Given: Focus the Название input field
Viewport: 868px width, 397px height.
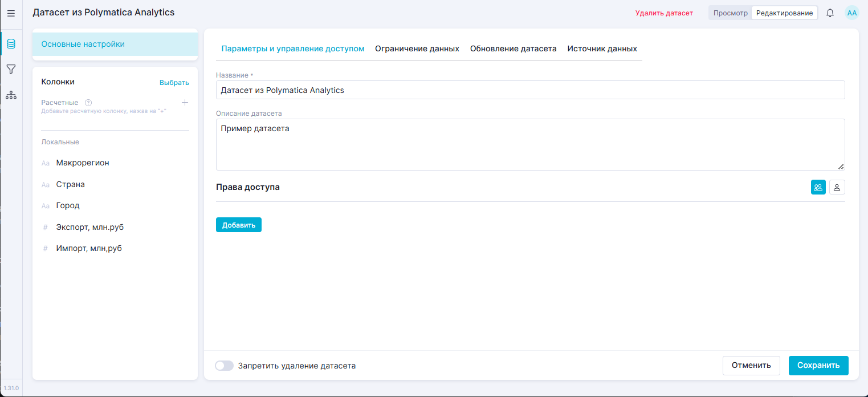Looking at the screenshot, I should point(530,90).
